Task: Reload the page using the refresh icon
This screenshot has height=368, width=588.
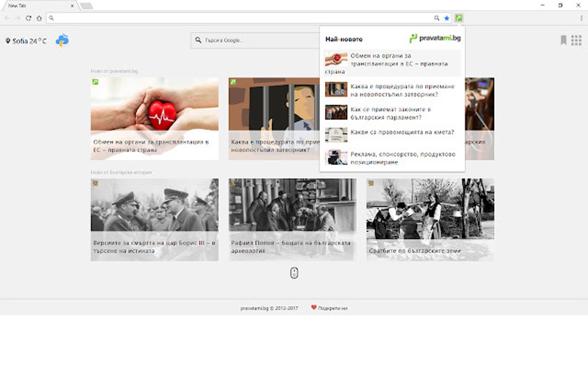Action: tap(28, 18)
